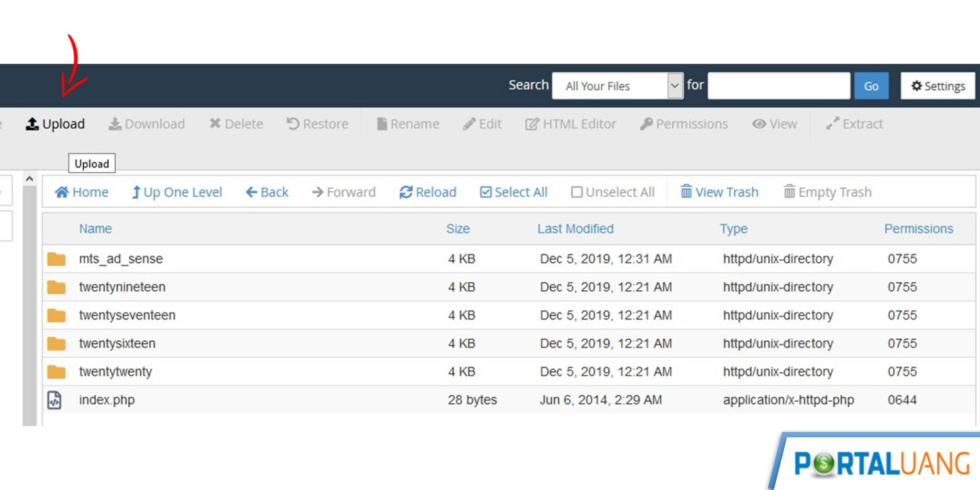Screen dimensions: 980x490
Task: Click Unselect All files
Action: [612, 192]
